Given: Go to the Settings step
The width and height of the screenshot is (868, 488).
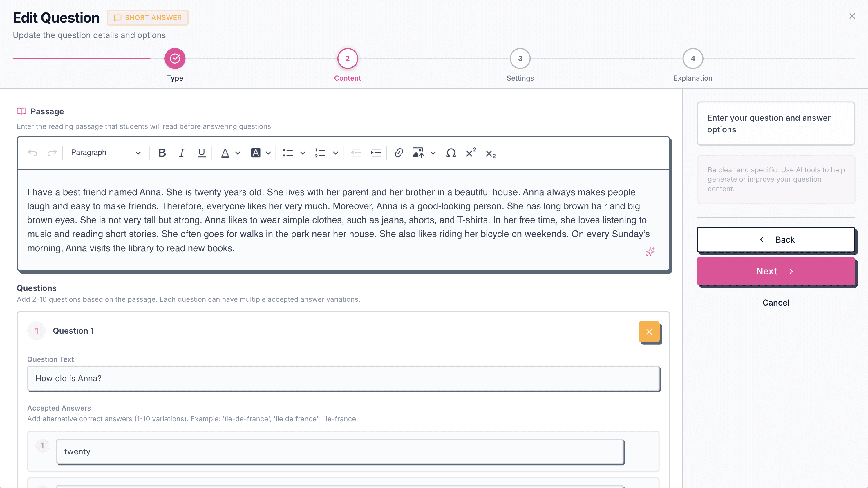Looking at the screenshot, I should (520, 59).
